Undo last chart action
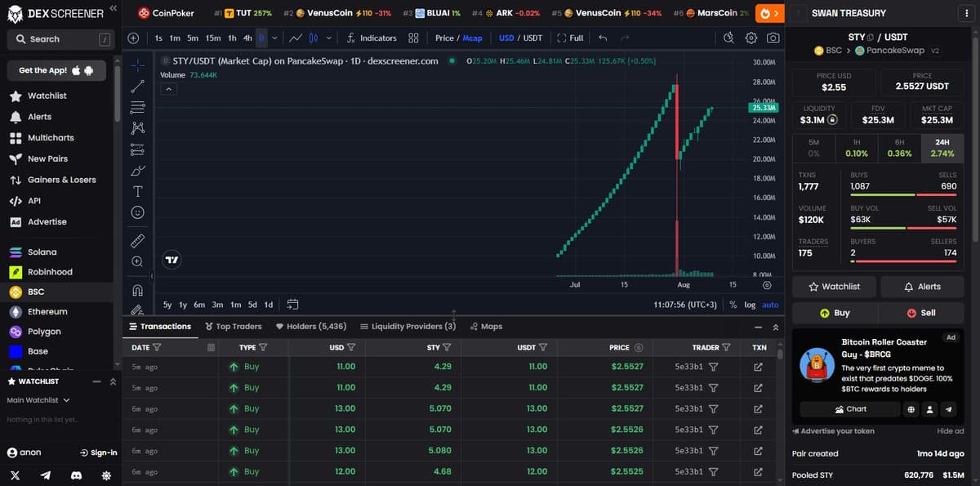The height and width of the screenshot is (486, 980). click(603, 38)
